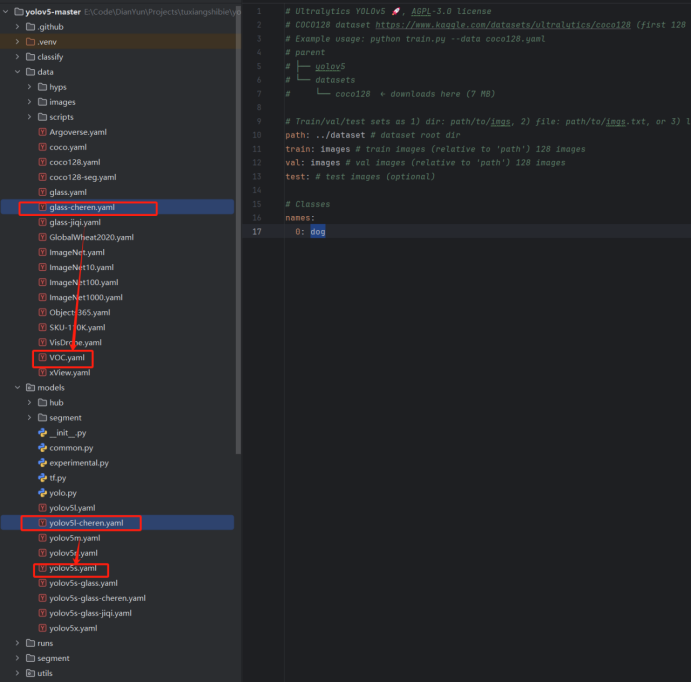Click the Python file icon of yolo.py
This screenshot has width=692, height=682.
pos(42,493)
